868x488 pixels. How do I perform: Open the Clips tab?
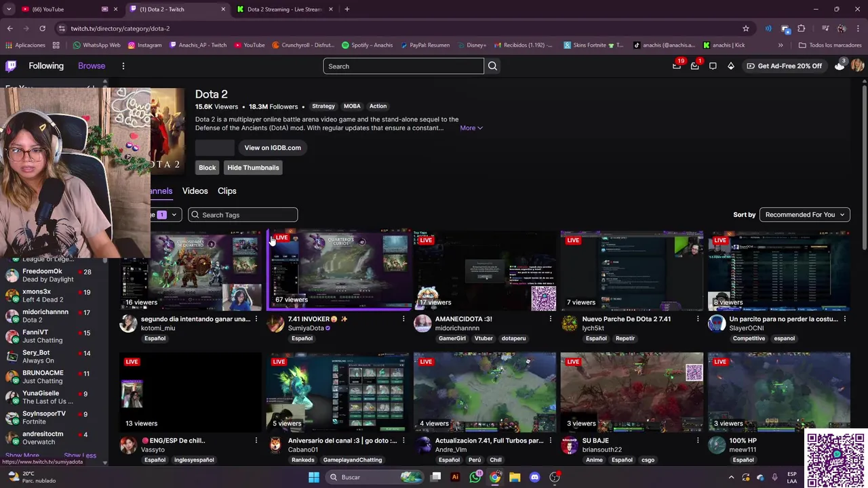(227, 191)
